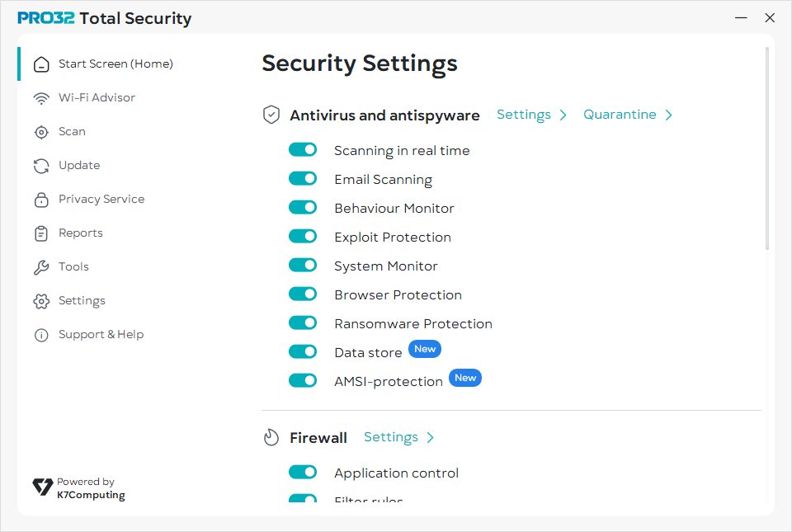The image size is (792, 532).
Task: Click the Tools wrench icon
Action: pos(41,267)
